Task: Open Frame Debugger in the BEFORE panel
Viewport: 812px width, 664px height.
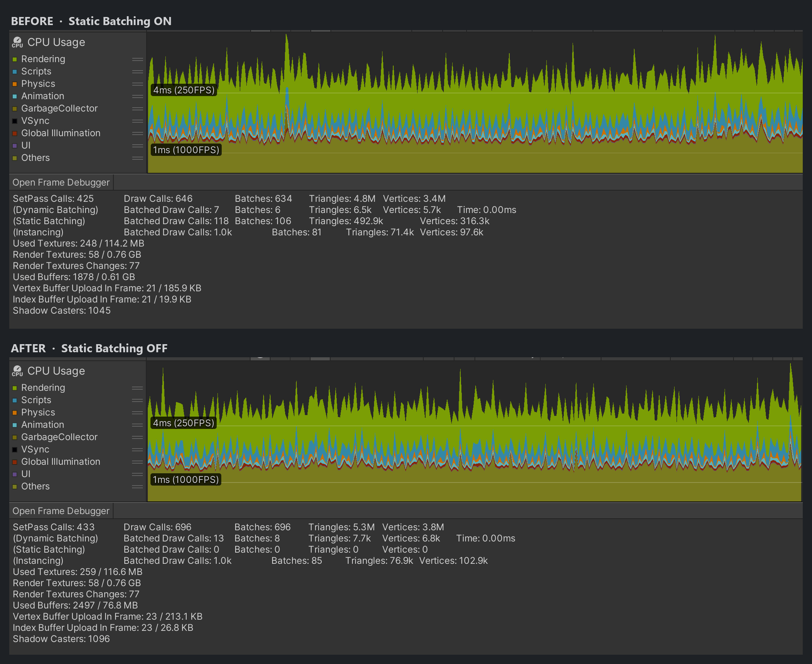Action: pyautogui.click(x=61, y=182)
